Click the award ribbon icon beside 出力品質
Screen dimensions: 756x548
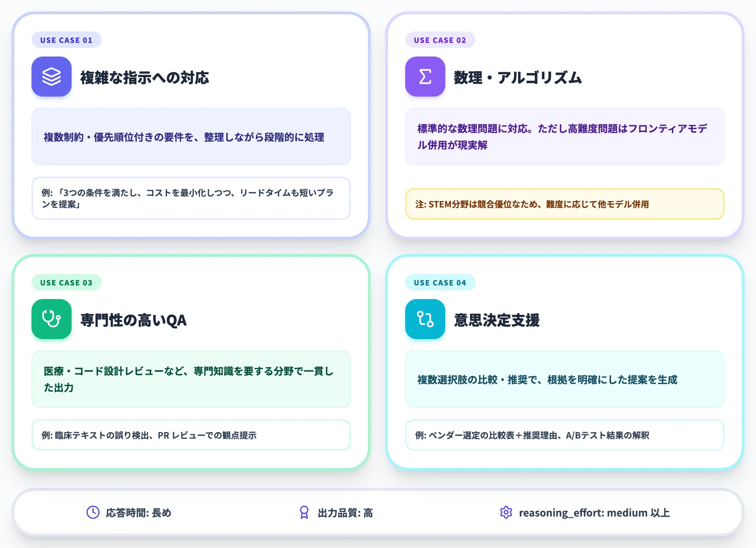304,512
